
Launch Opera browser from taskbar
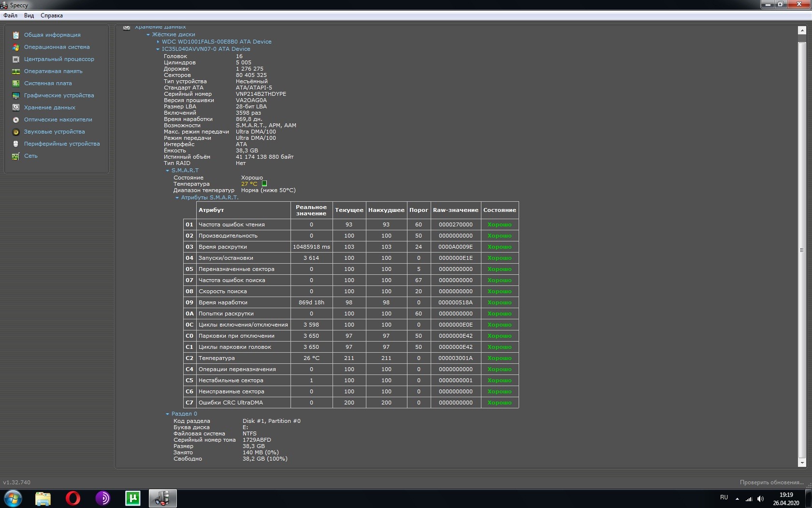point(73,498)
